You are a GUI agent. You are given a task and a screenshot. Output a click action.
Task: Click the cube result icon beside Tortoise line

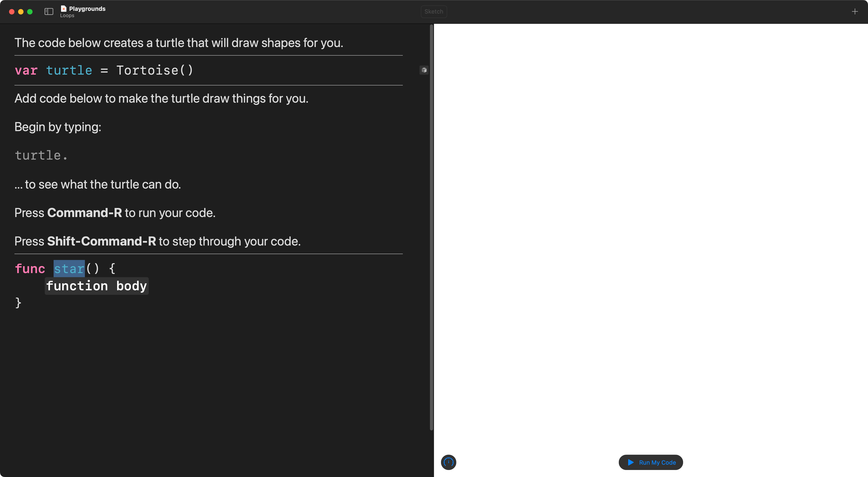click(x=424, y=70)
